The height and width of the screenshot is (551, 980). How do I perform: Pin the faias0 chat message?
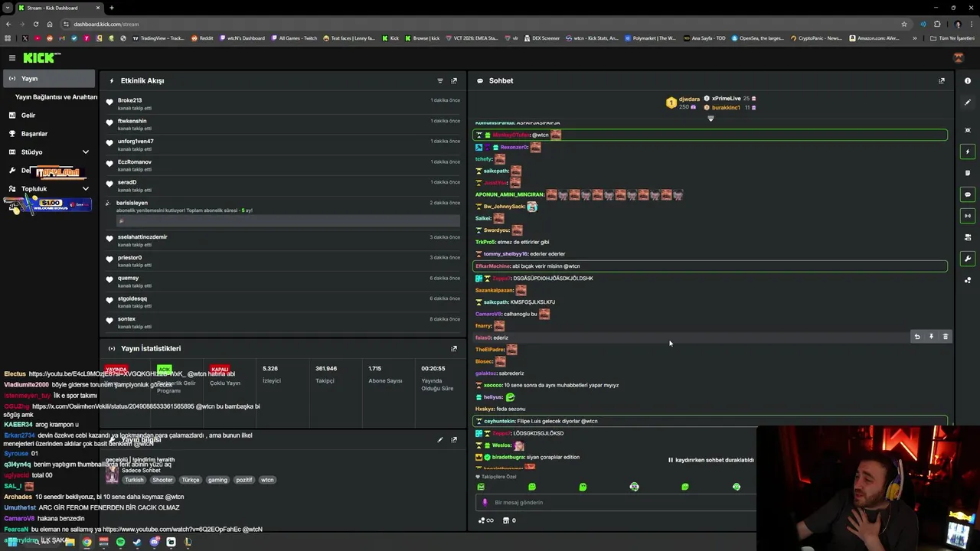pyautogui.click(x=931, y=337)
